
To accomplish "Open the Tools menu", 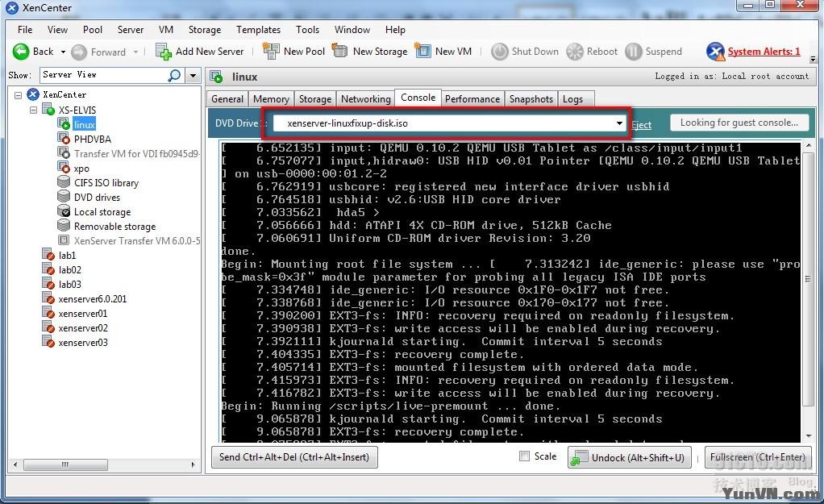I will (x=307, y=29).
